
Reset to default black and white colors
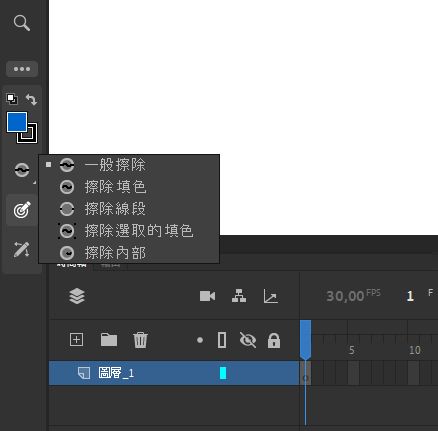click(x=12, y=99)
